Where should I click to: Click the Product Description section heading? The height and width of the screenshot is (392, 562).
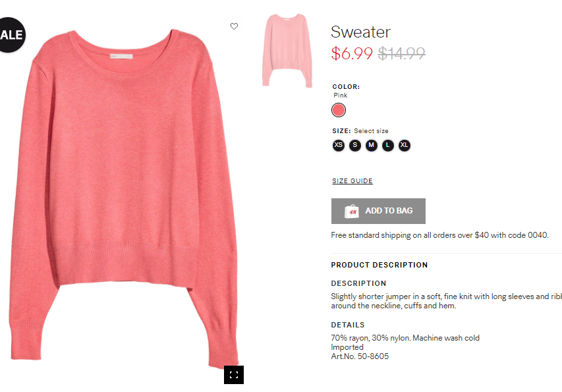(379, 265)
